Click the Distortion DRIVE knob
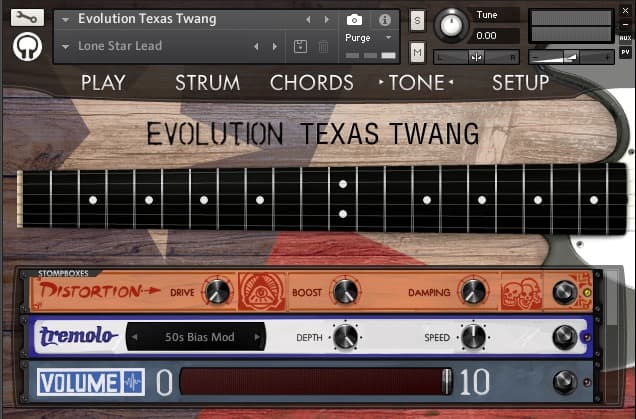636x419 pixels. [217, 292]
